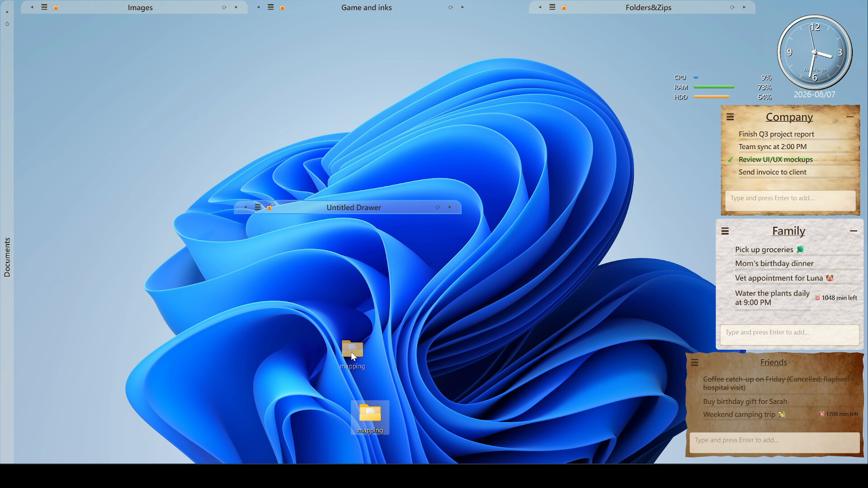868x488 pixels.
Task: Open the vertical Documents side drawer
Action: tap(7, 257)
